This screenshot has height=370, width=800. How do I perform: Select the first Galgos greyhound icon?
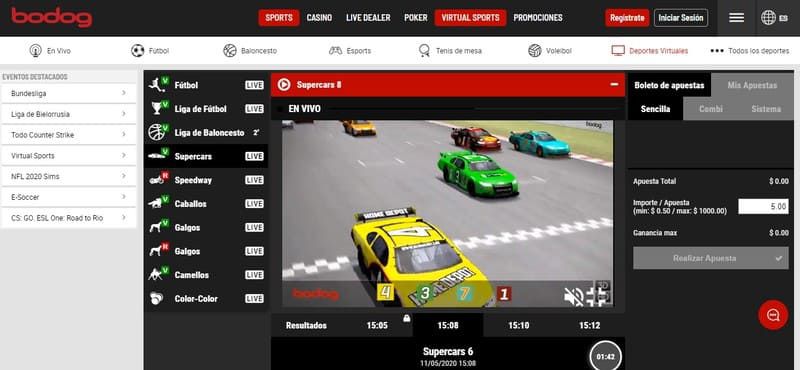coord(158,227)
